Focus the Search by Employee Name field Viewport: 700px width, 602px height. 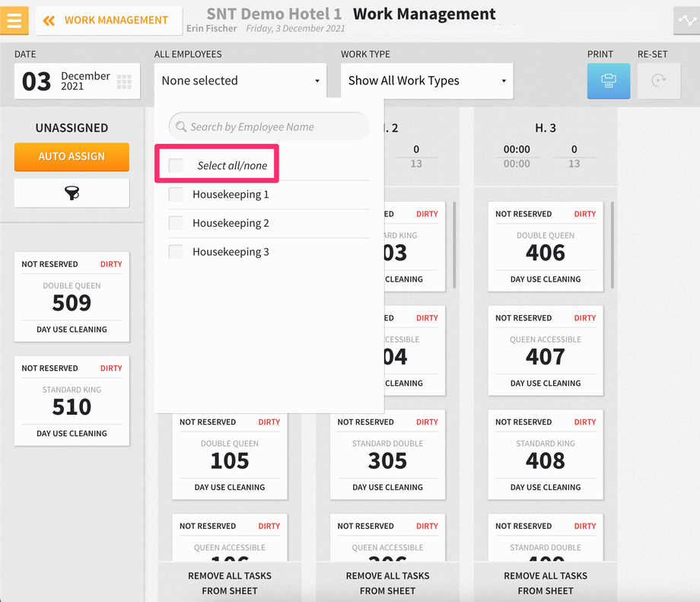tap(269, 126)
